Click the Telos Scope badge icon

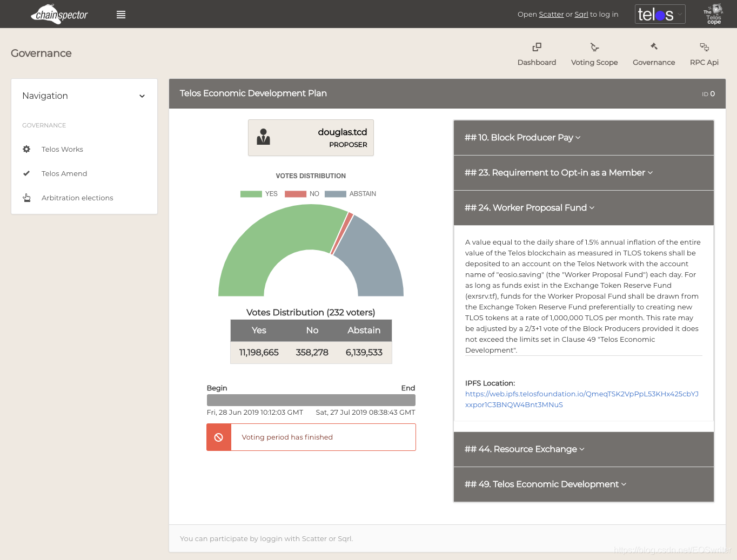point(713,14)
